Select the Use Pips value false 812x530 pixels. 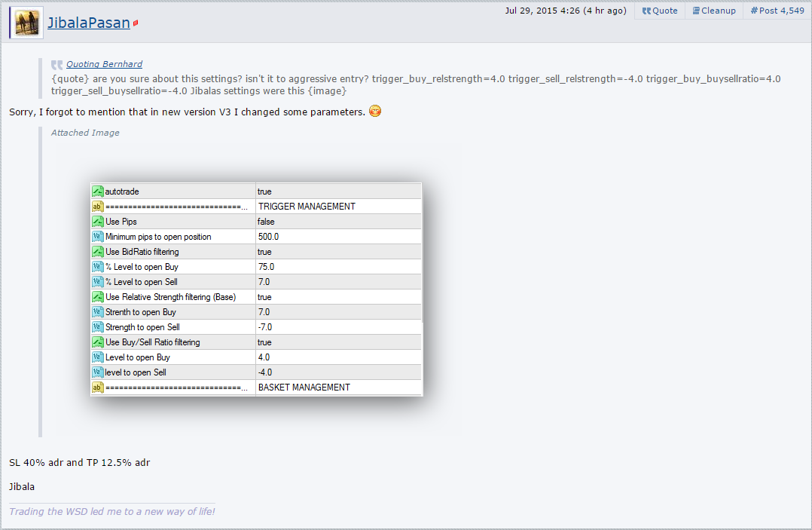click(x=339, y=221)
